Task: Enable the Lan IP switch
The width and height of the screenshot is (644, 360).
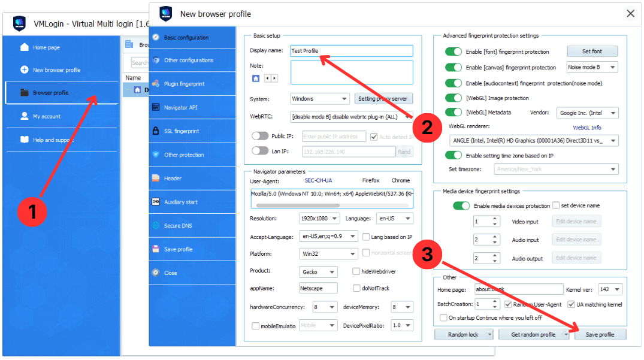Action: click(260, 151)
